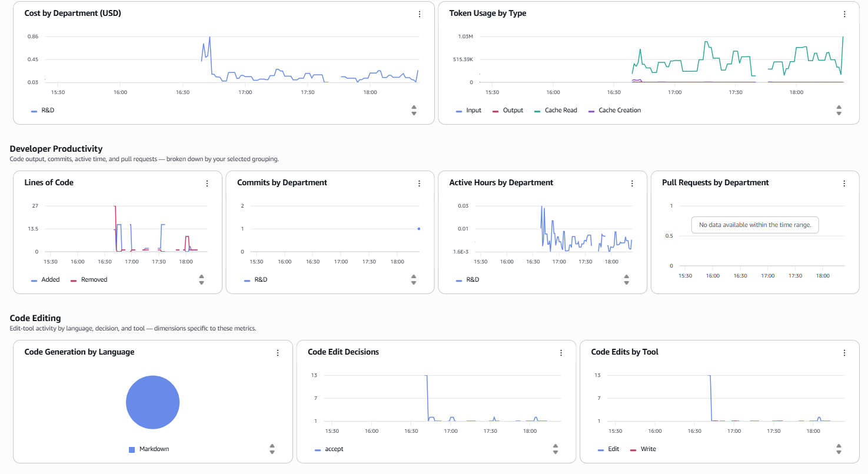Toggle the Cache Creation legend entry
The width and height of the screenshot is (868, 474).
[x=614, y=110]
